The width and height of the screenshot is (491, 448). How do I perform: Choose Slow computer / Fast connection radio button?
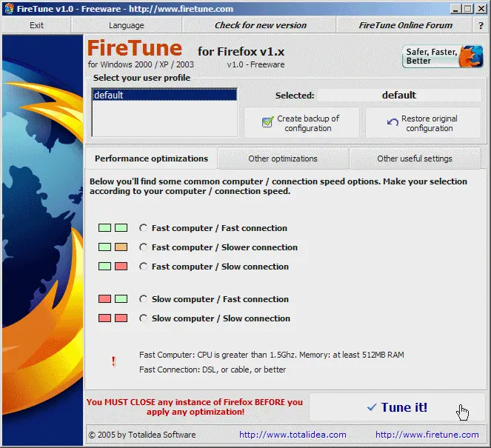coord(144,299)
